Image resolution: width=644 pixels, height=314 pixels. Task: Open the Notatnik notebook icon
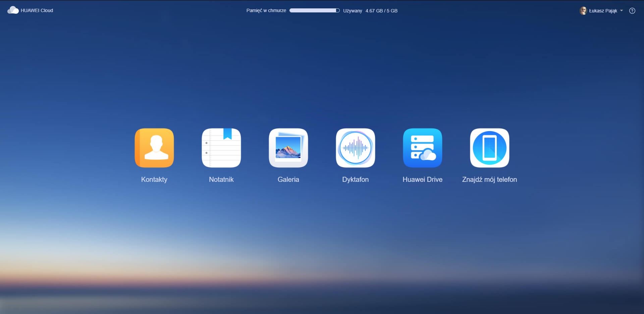(221, 148)
